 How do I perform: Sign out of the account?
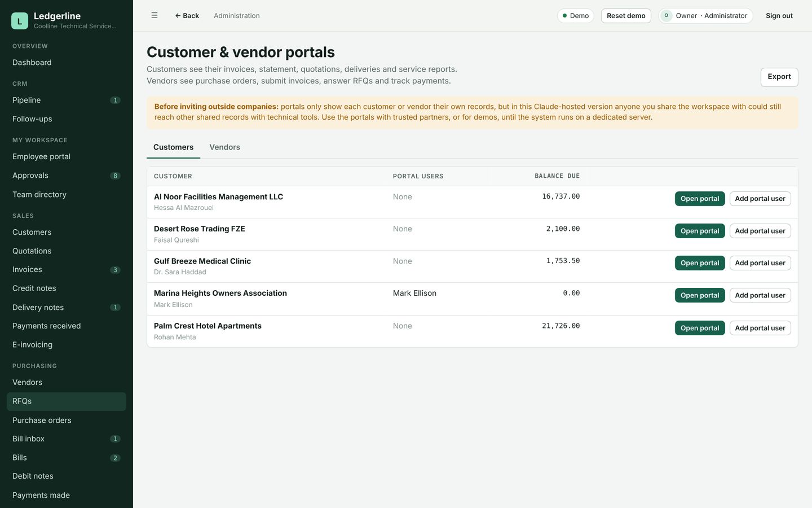click(x=779, y=16)
